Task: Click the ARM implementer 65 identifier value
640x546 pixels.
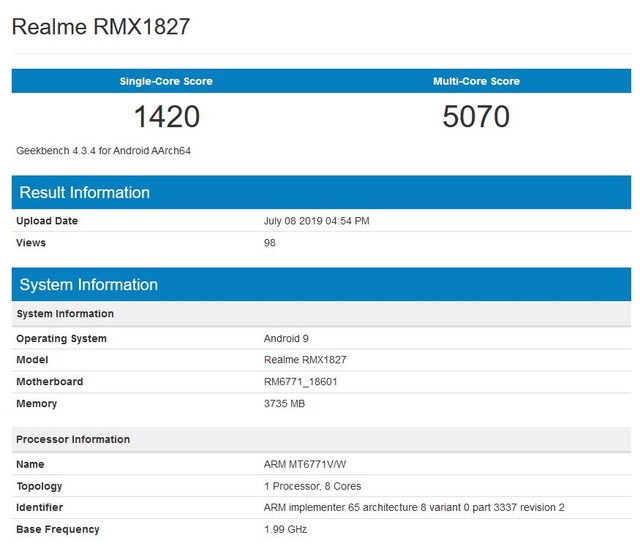Action: [414, 508]
